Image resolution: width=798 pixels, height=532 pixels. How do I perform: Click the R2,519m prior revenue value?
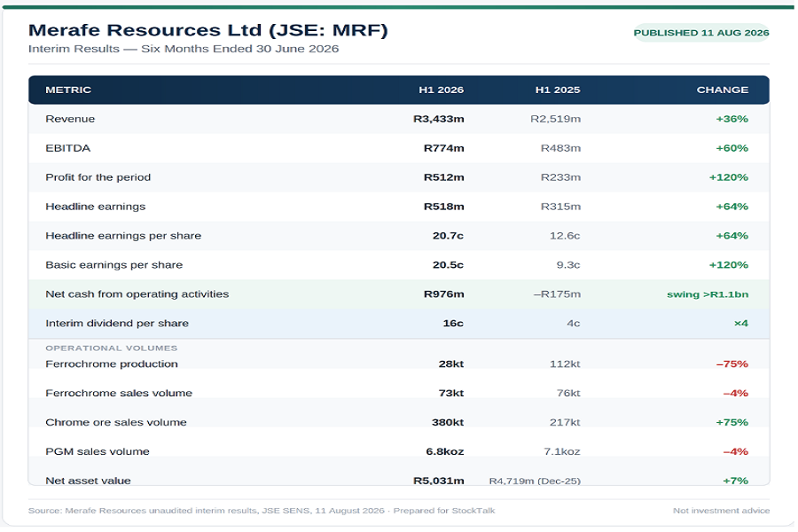pyautogui.click(x=555, y=119)
